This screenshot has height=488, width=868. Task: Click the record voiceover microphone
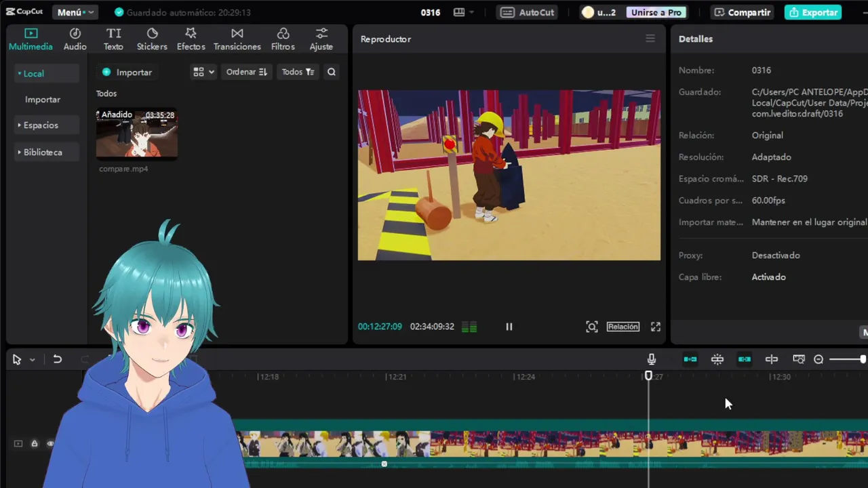(x=652, y=359)
